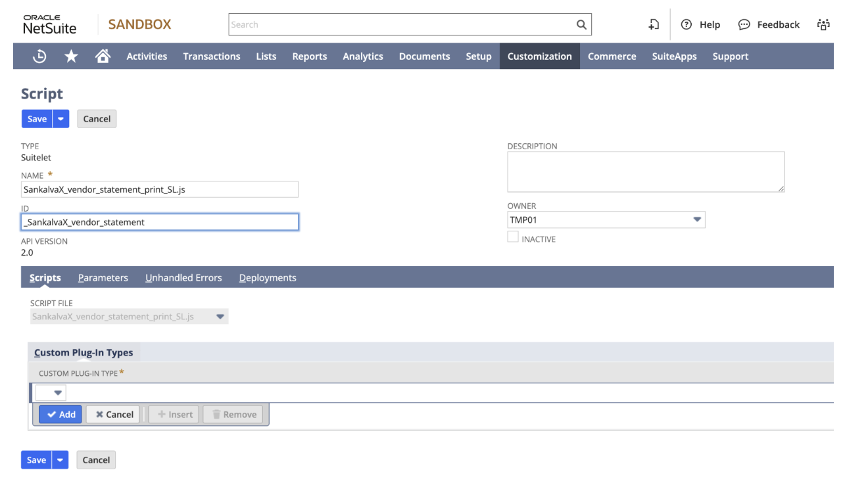
Task: Open the SuiteApps menu
Action: point(675,57)
